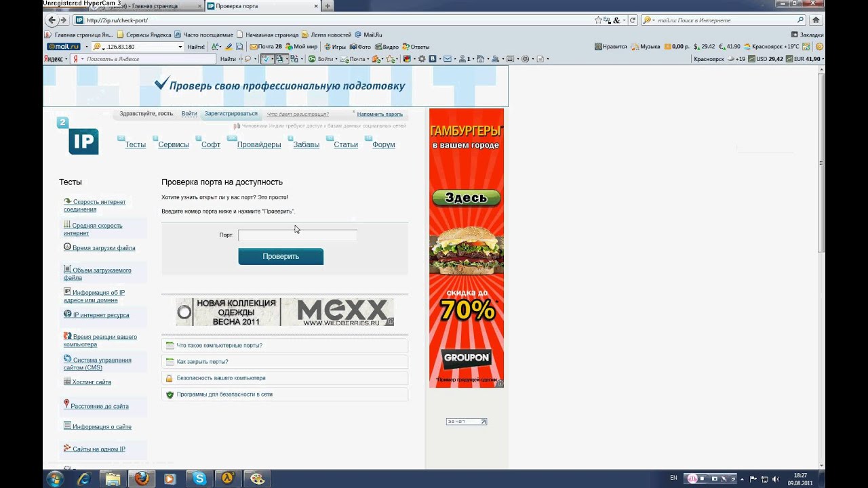This screenshot has width=868, height=488.
Task: Bookmark this page with the star icon
Action: point(597,20)
